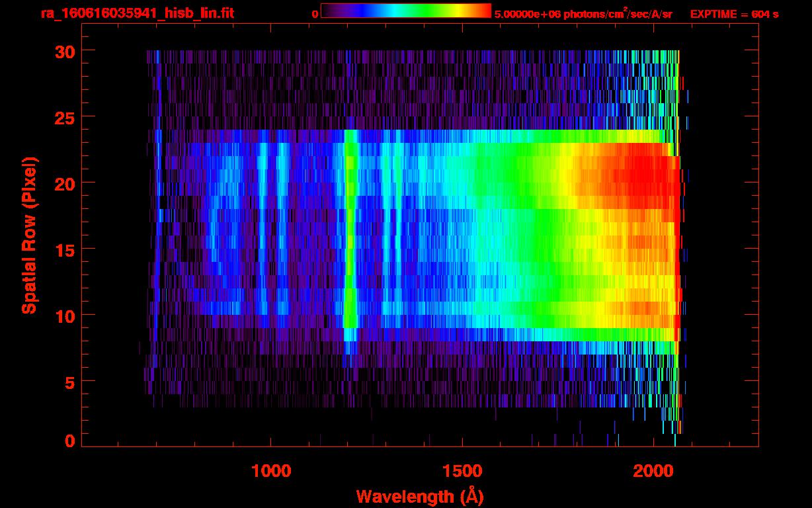This screenshot has height=508, width=812.
Task: Click the rainbow color scale bar
Action: (x=405, y=11)
